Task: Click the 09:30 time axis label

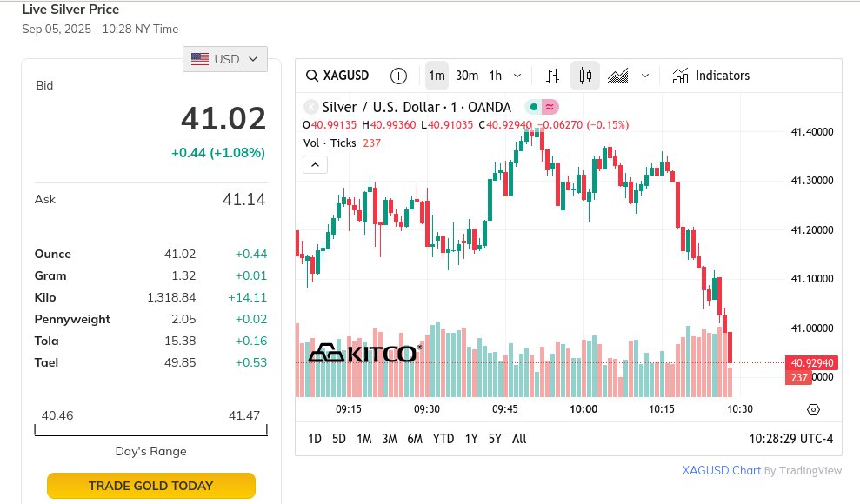Action: [x=427, y=409]
